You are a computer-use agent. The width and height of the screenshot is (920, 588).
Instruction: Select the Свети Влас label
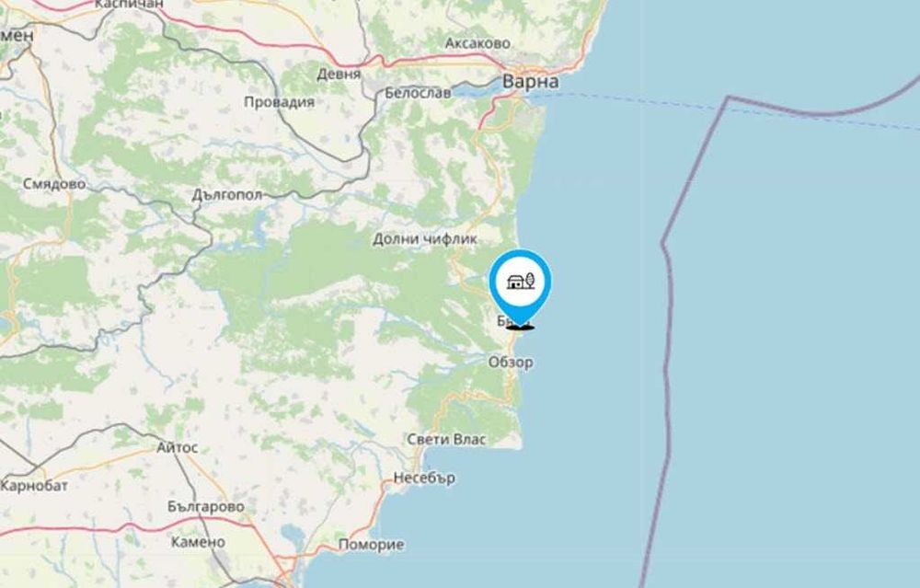(x=446, y=439)
